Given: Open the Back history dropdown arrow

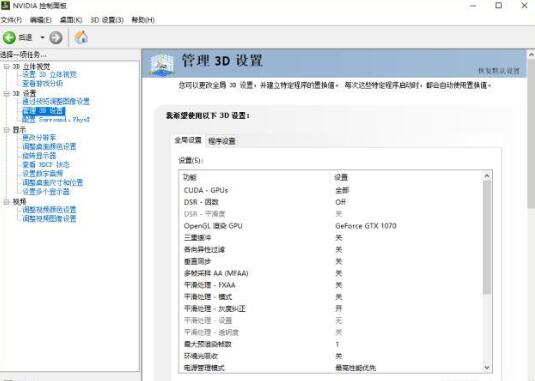Looking at the screenshot, I should [x=42, y=37].
